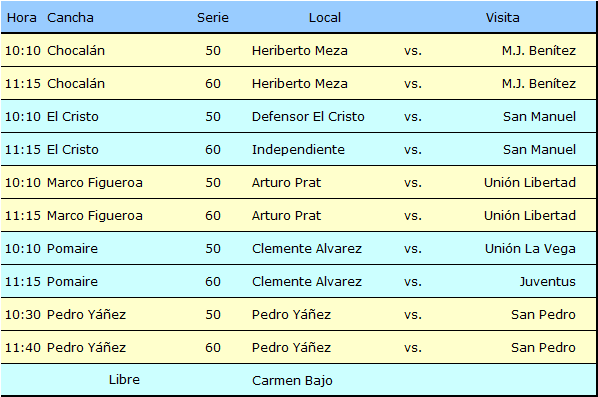Select Unión Libertad in the 11:15 Marco Figueroa row
This screenshot has width=598, height=397.
pyautogui.click(x=530, y=215)
